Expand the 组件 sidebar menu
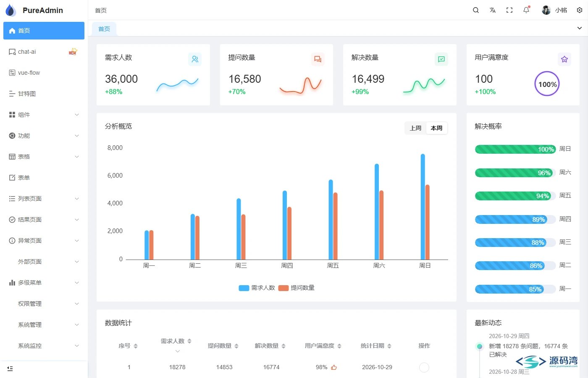588x378 pixels. [x=44, y=115]
